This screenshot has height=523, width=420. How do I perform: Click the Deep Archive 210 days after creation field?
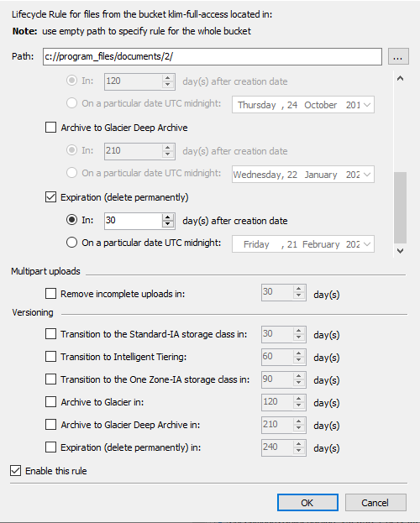pyautogui.click(x=134, y=151)
